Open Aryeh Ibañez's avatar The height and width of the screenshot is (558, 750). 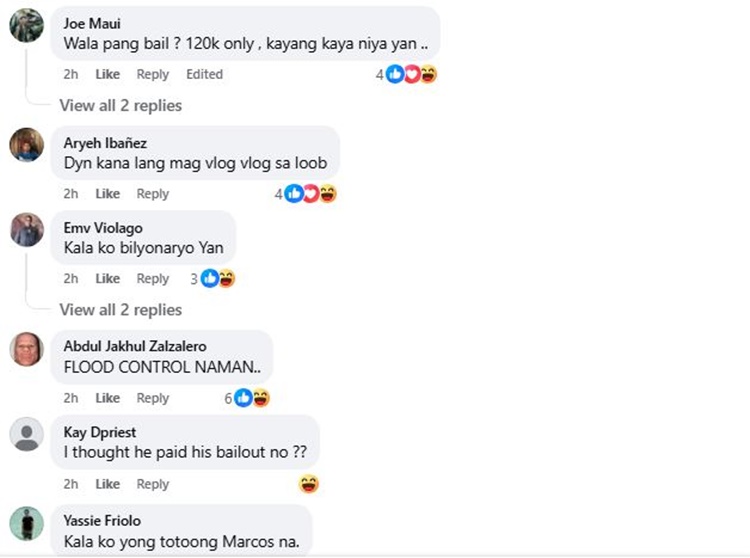27,145
